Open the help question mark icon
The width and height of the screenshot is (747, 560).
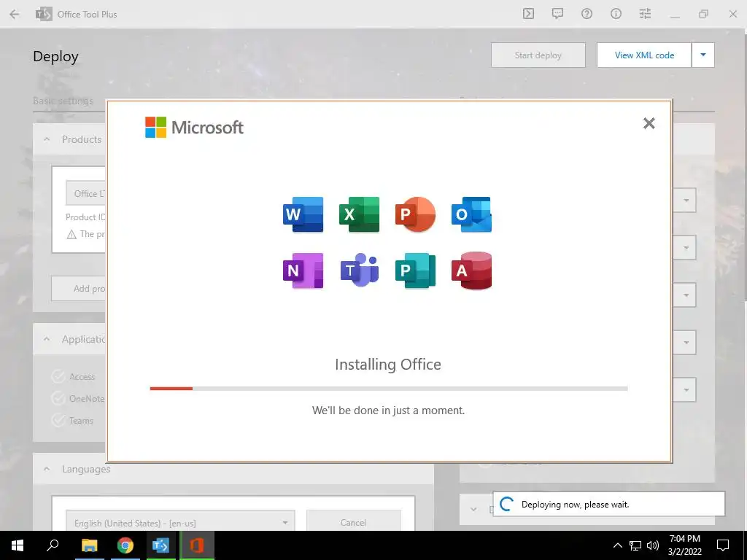click(x=587, y=14)
